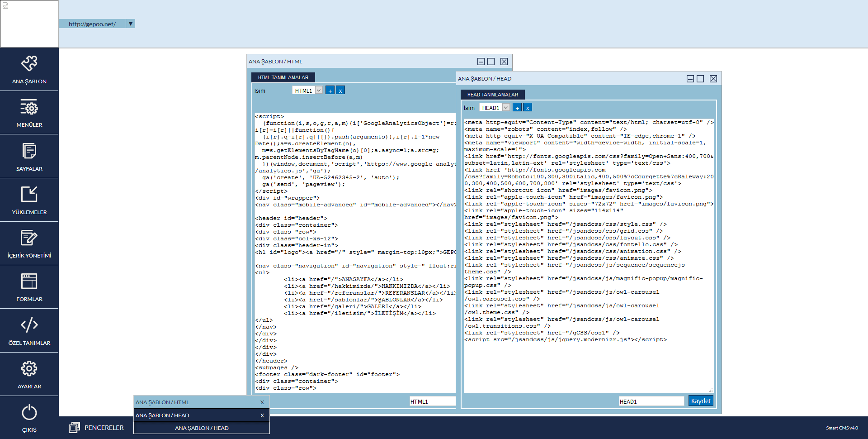The image size is (868, 439).
Task: Focus the HTML1 name input field
Action: click(433, 401)
